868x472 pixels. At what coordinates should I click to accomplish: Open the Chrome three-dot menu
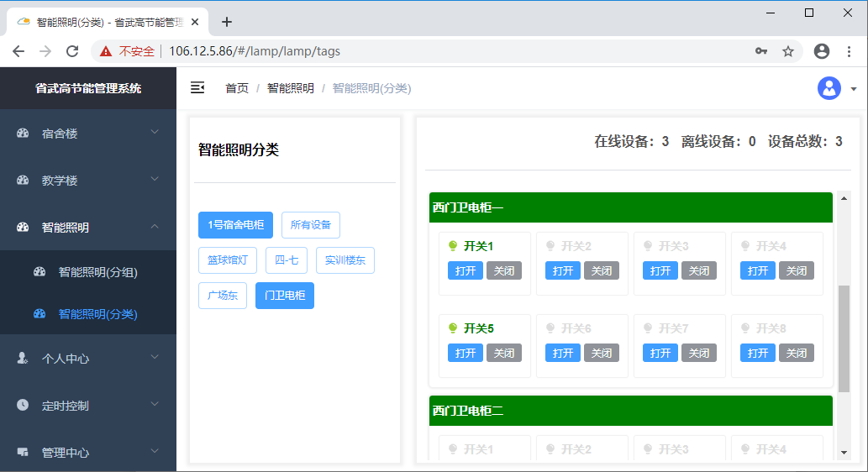click(x=849, y=51)
